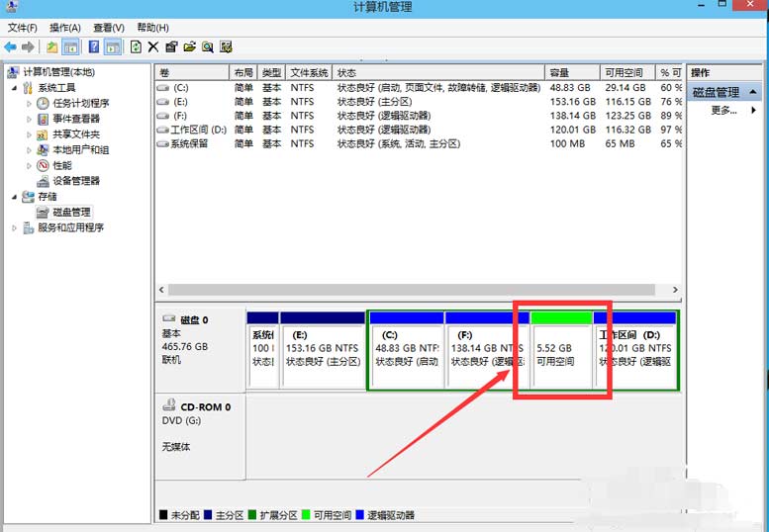This screenshot has height=532, width=769.
Task: Click the magnifier search toolbar icon
Action: coord(207,46)
